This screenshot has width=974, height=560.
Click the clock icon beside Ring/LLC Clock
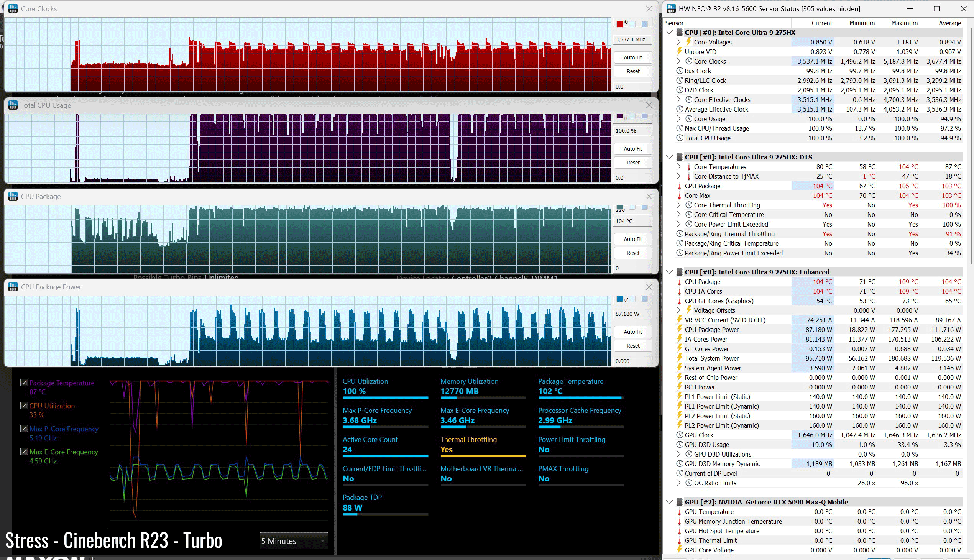pyautogui.click(x=680, y=80)
